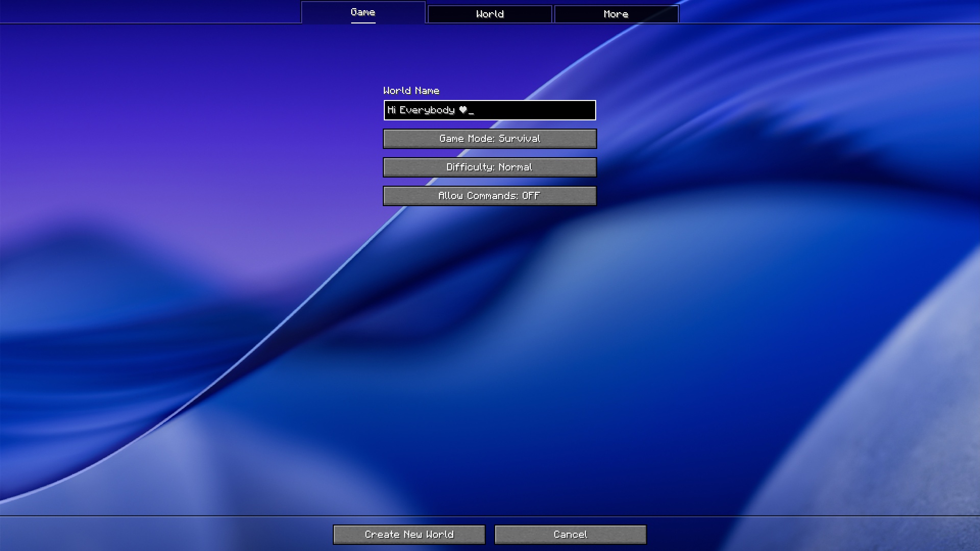Open the World tab
The height and width of the screenshot is (551, 980).
[x=489, y=14]
